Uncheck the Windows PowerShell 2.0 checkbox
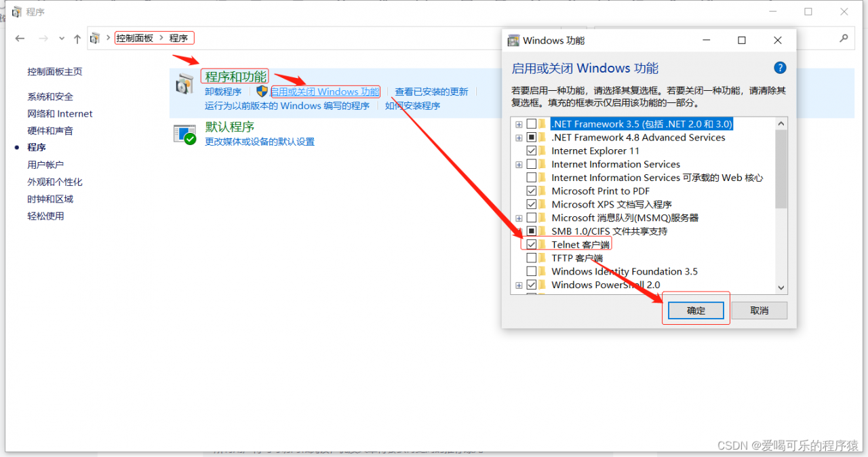868x457 pixels. pyautogui.click(x=532, y=285)
